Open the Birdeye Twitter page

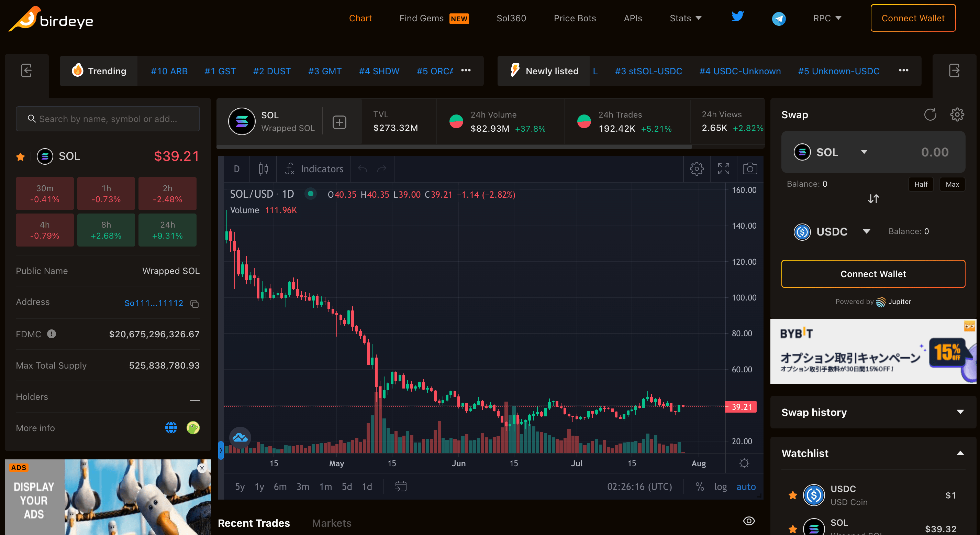[x=737, y=17]
